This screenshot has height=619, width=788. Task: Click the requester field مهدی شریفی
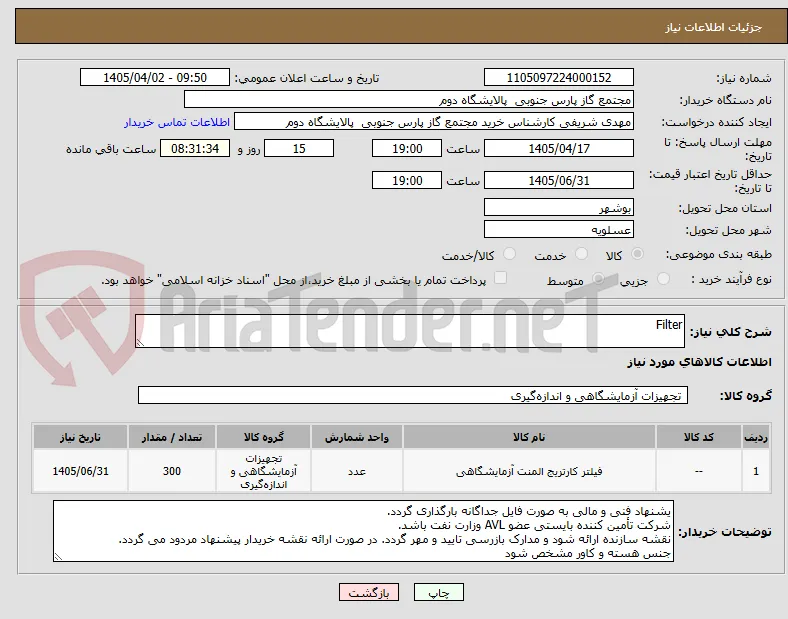(434, 122)
